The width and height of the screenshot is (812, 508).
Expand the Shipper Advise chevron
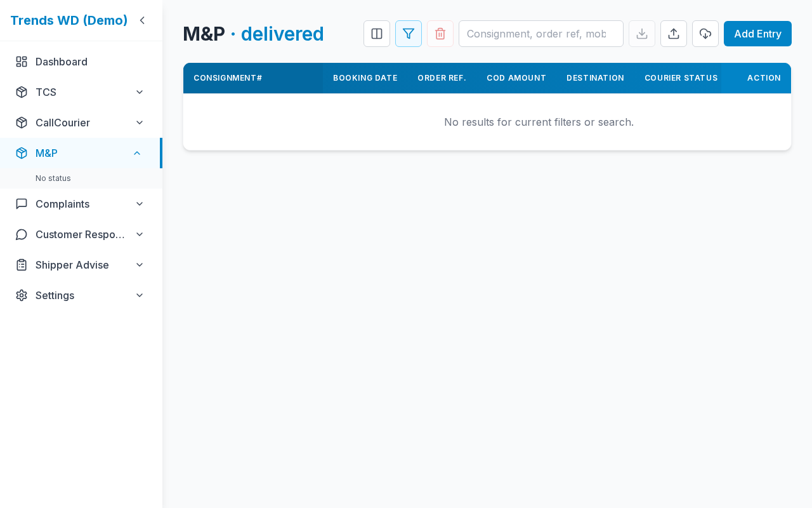tap(140, 265)
